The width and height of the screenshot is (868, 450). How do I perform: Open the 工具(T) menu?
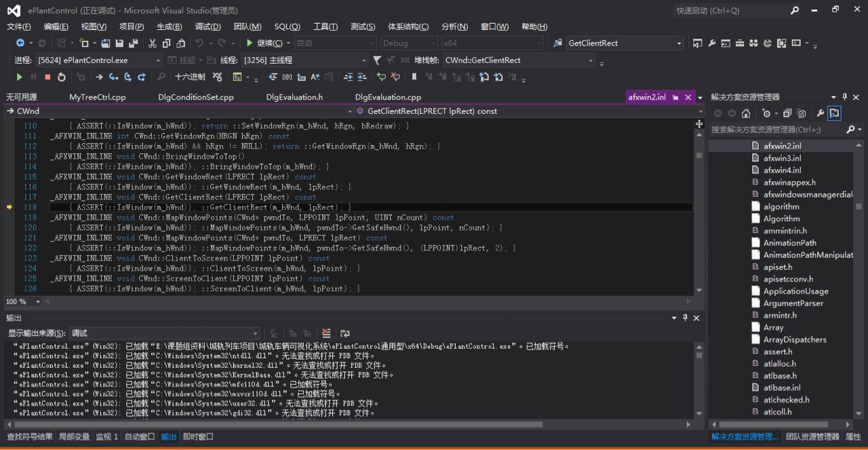coord(325,26)
